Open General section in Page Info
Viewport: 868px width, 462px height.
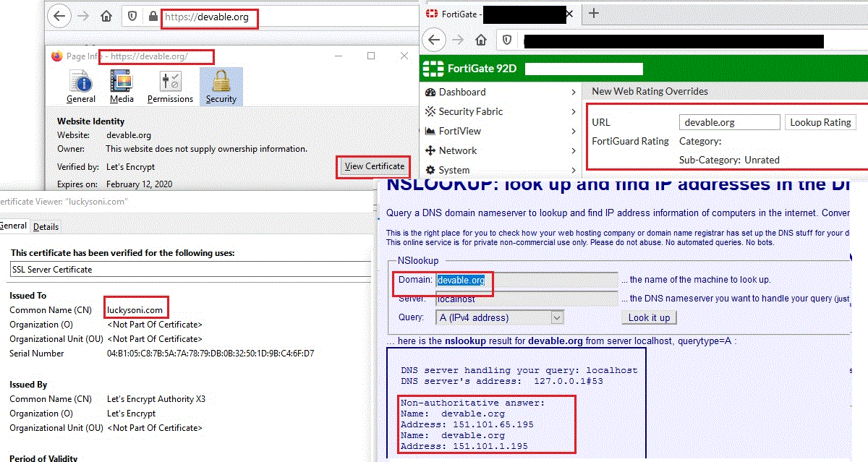(x=81, y=87)
